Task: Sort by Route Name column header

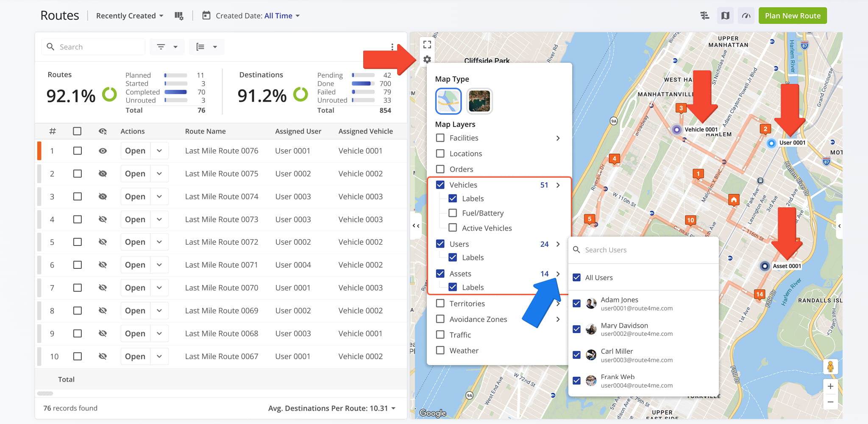Action: pyautogui.click(x=205, y=131)
